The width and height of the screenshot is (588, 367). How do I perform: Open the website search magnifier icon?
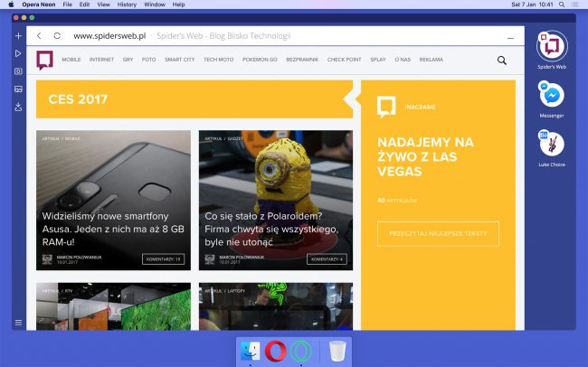tap(502, 61)
